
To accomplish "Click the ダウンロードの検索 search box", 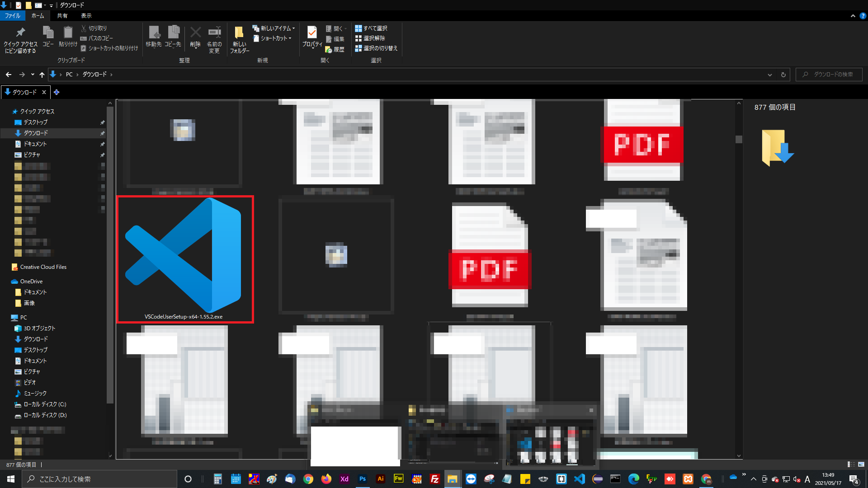I will [x=829, y=75].
